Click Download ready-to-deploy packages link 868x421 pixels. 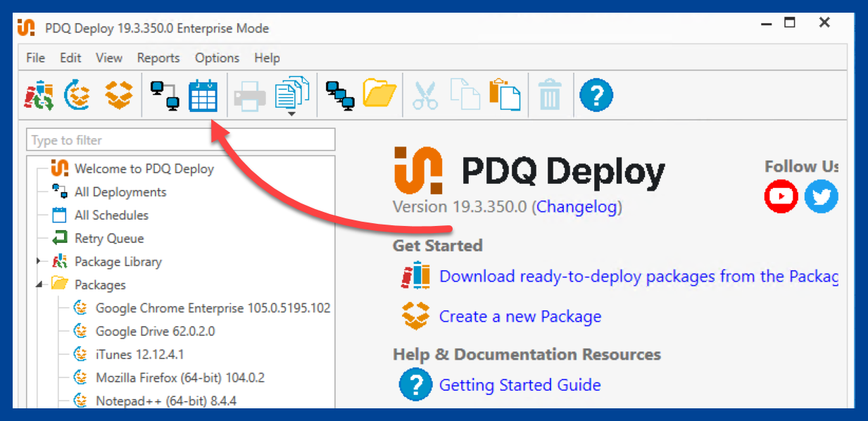coord(639,277)
